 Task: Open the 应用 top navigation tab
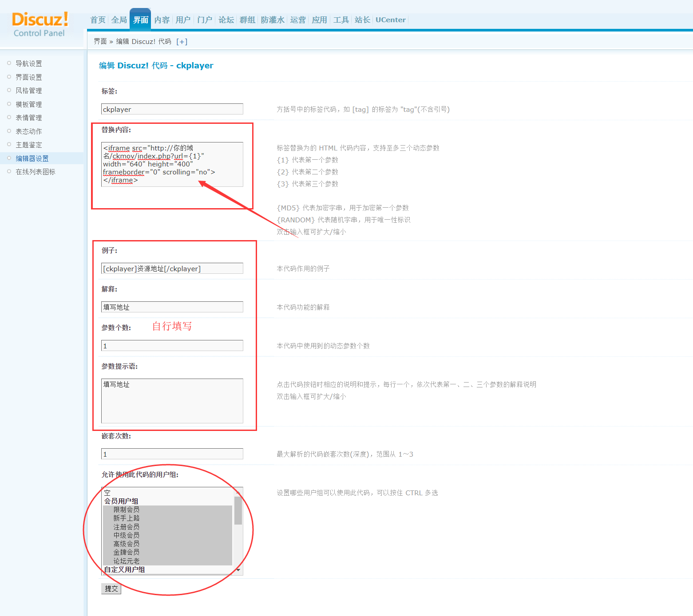pos(319,20)
